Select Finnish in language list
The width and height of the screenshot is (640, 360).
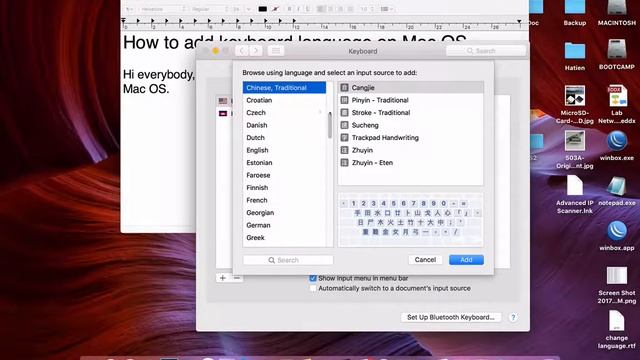click(x=284, y=188)
